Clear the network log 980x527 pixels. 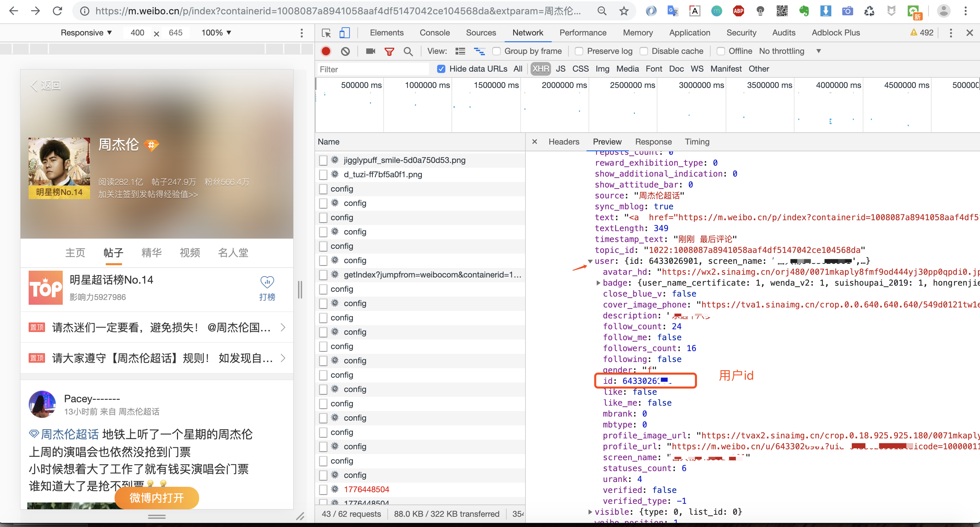pyautogui.click(x=345, y=51)
